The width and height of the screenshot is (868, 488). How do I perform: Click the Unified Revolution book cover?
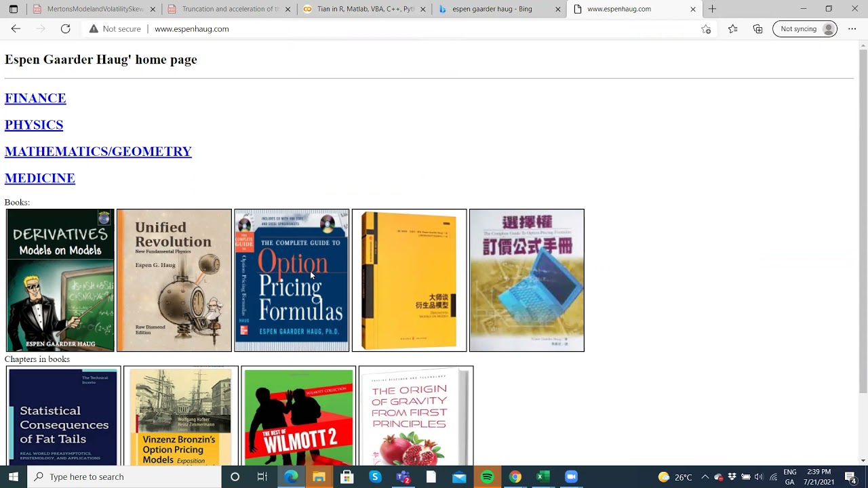[x=174, y=280]
